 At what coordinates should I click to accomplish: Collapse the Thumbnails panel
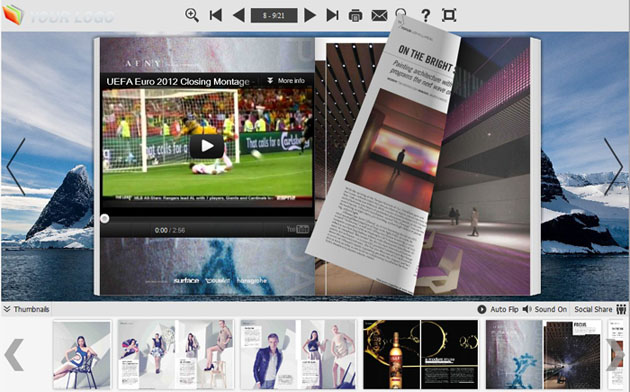[x=27, y=309]
